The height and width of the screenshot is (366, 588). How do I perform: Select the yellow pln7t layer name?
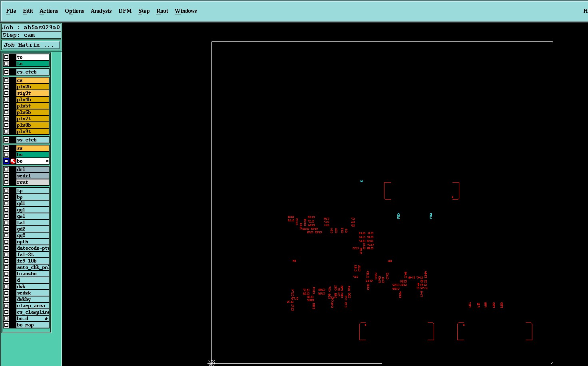(x=33, y=119)
